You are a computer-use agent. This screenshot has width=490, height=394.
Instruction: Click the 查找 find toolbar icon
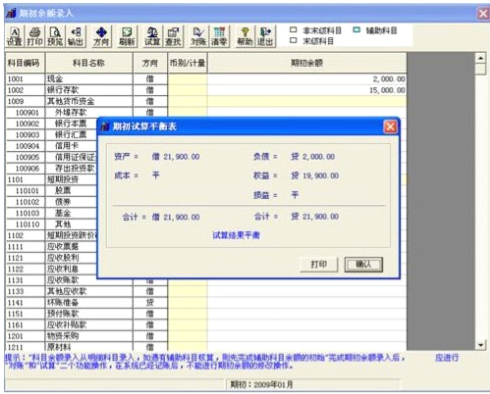tap(173, 36)
